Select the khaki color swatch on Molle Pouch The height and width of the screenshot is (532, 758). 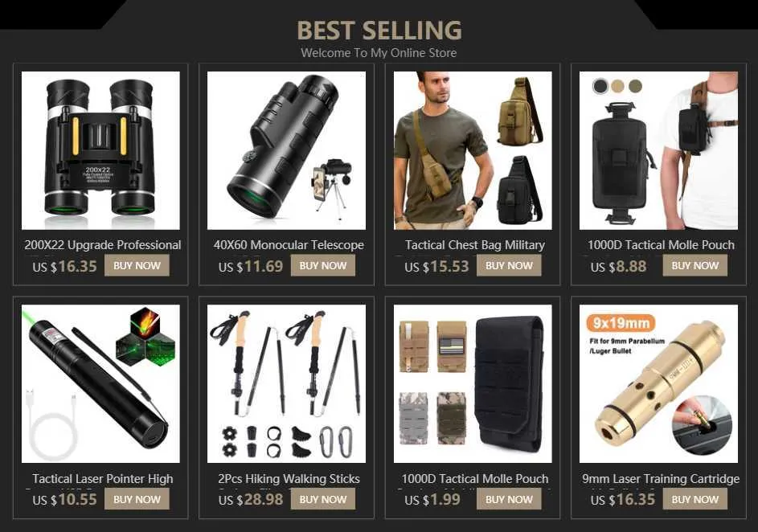[618, 86]
